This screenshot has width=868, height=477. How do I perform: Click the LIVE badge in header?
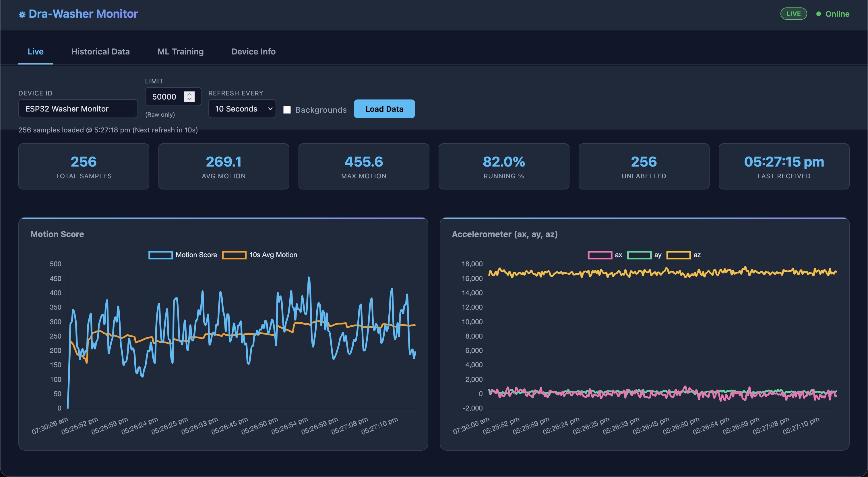click(x=793, y=14)
